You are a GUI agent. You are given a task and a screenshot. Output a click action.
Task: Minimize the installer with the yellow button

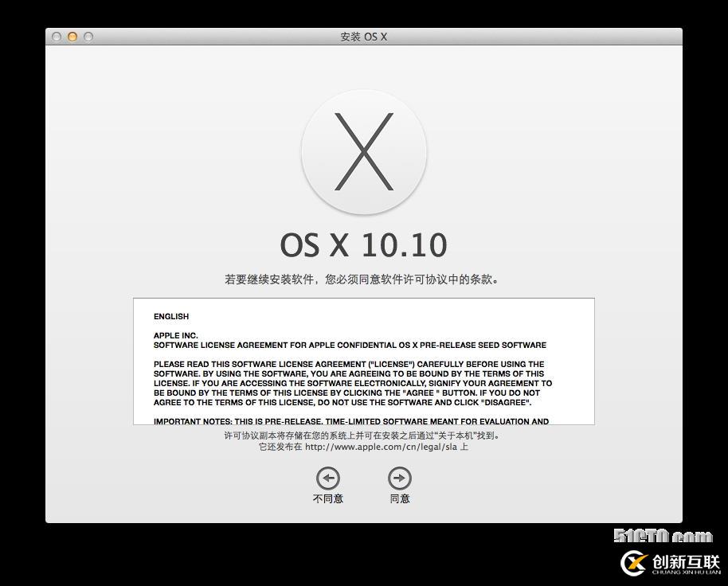[72, 37]
